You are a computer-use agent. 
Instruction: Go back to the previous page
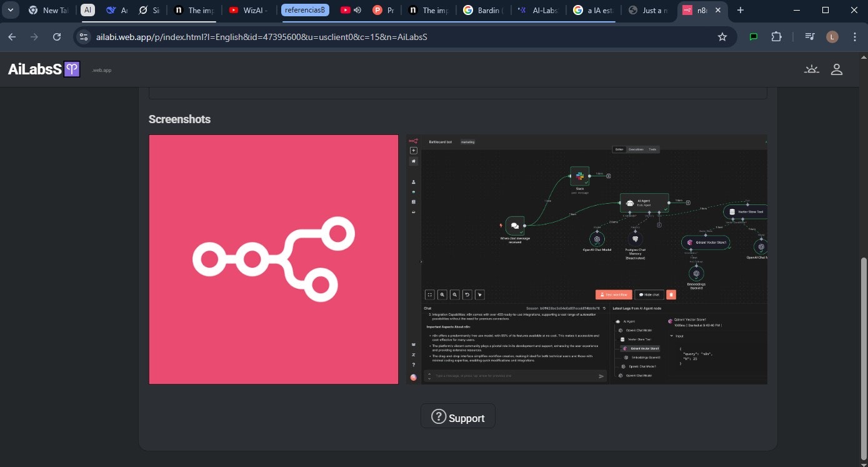tap(12, 37)
